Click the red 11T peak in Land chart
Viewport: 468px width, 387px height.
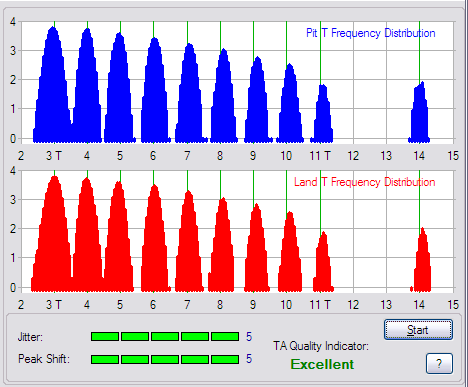(323, 261)
